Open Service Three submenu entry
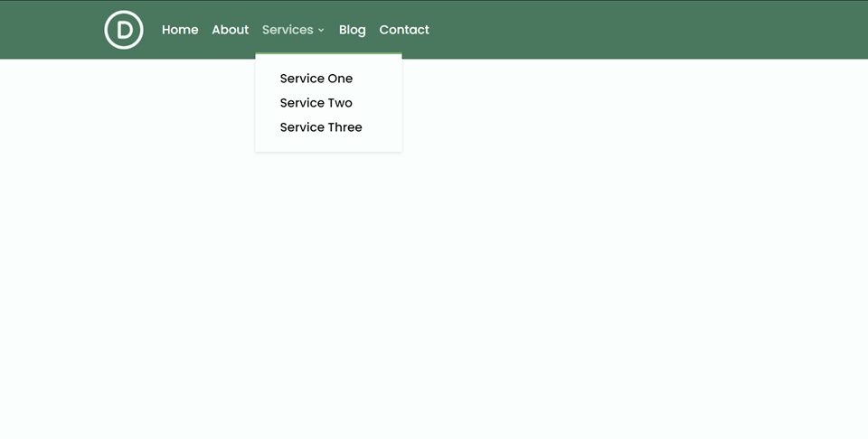The image size is (868, 439). [321, 127]
